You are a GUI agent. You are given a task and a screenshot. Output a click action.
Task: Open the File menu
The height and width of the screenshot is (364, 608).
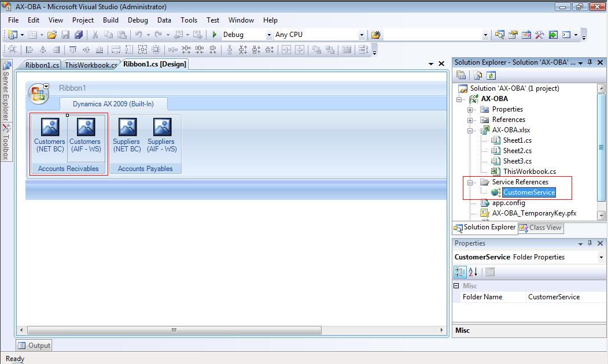pos(13,20)
